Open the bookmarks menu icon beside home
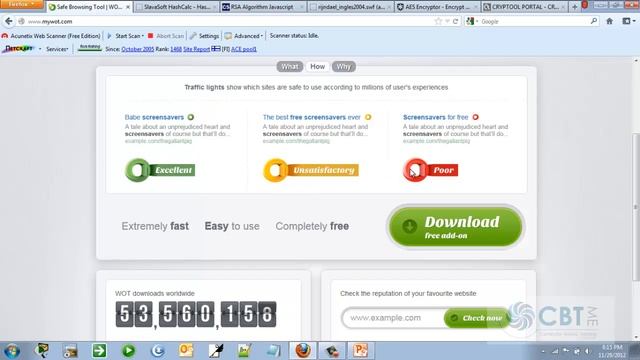Viewport: 640px width, 360px height. 628,21
